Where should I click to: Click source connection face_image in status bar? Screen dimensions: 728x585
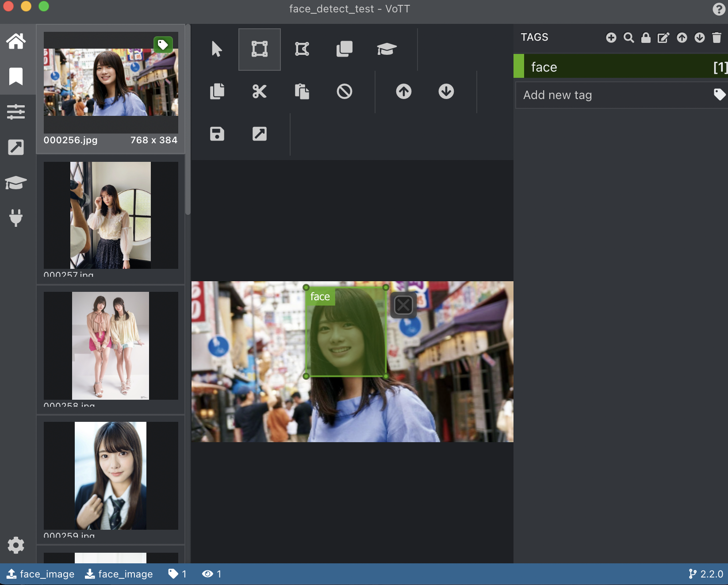pos(40,574)
